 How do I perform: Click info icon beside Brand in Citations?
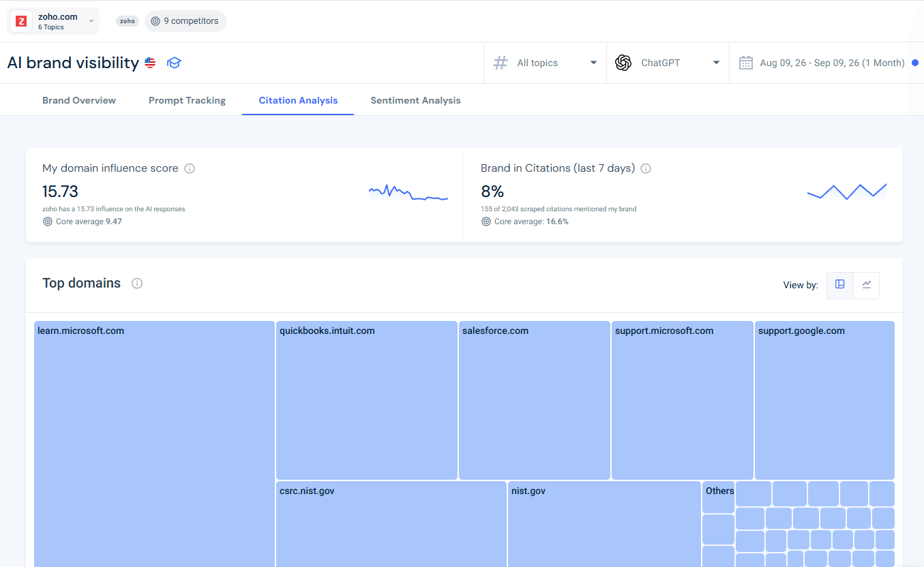(x=646, y=168)
